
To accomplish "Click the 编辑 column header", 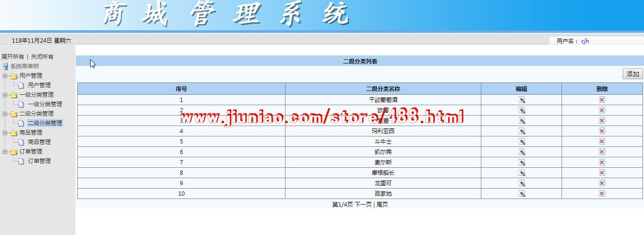I will (x=522, y=89).
